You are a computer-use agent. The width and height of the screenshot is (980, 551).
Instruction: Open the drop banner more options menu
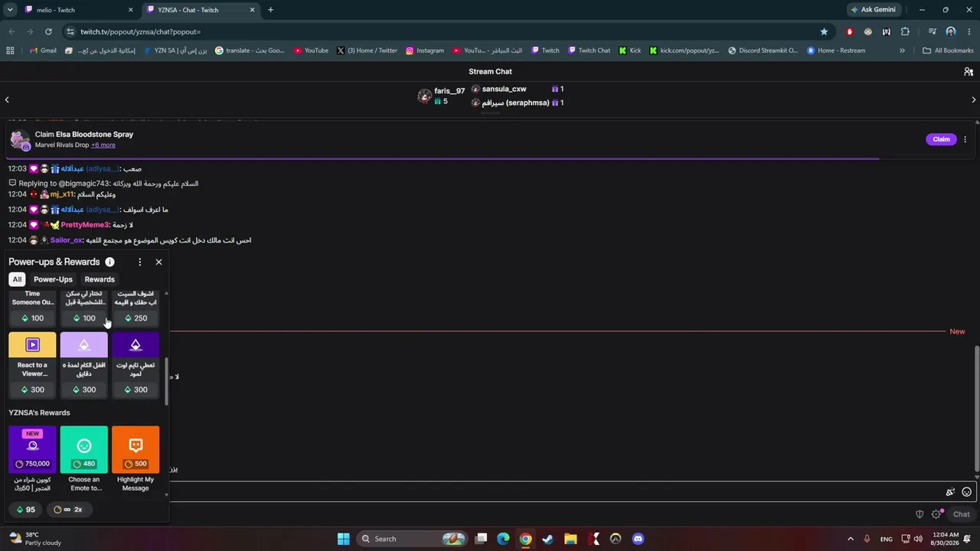click(965, 139)
